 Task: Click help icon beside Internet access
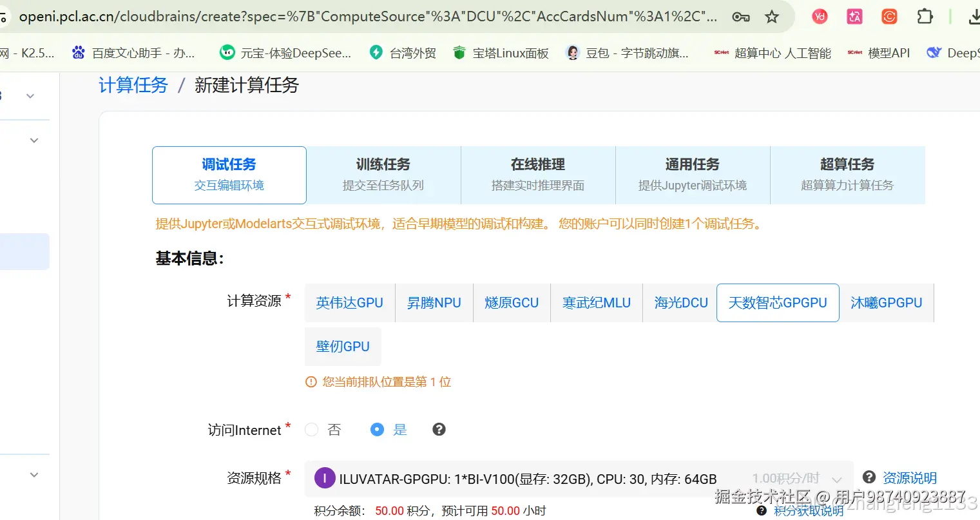(x=439, y=429)
